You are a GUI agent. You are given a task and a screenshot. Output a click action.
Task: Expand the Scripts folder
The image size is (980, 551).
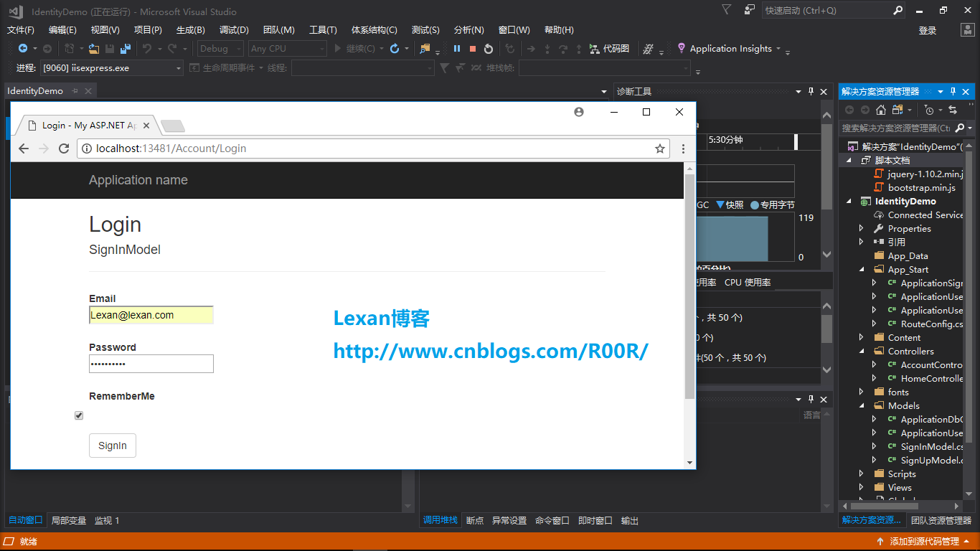click(x=862, y=474)
